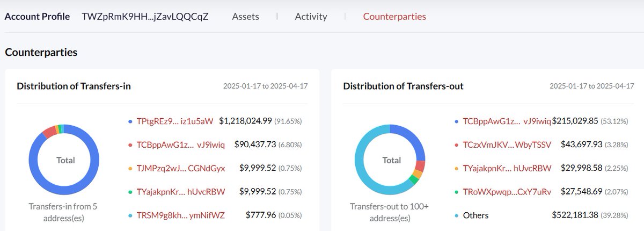644x231 pixels.
Task: Click the transfers-in date range text
Action: [x=266, y=86]
